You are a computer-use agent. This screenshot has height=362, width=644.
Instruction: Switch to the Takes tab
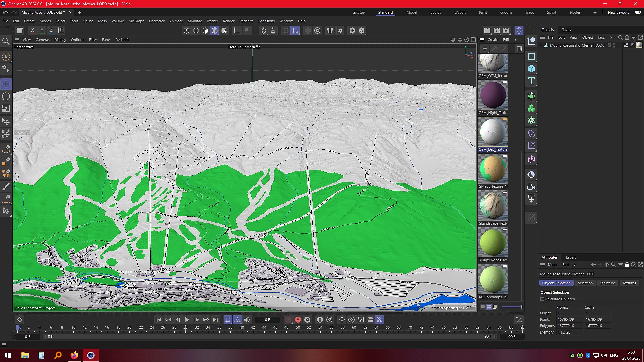[x=567, y=30]
